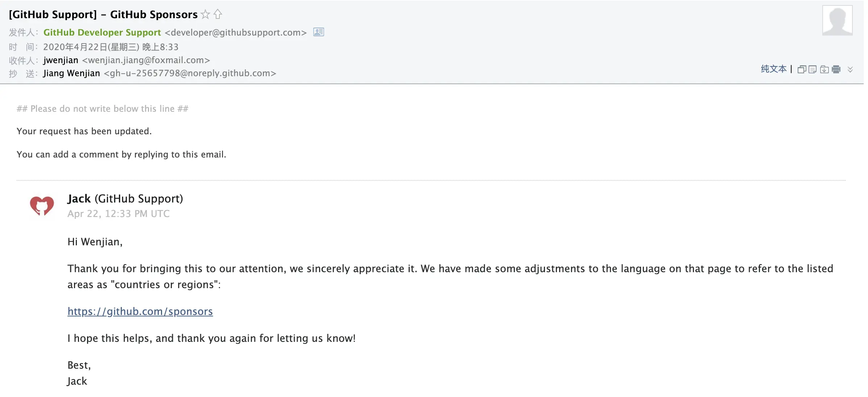Click the email subject title
The image size is (868, 397).
(x=103, y=15)
